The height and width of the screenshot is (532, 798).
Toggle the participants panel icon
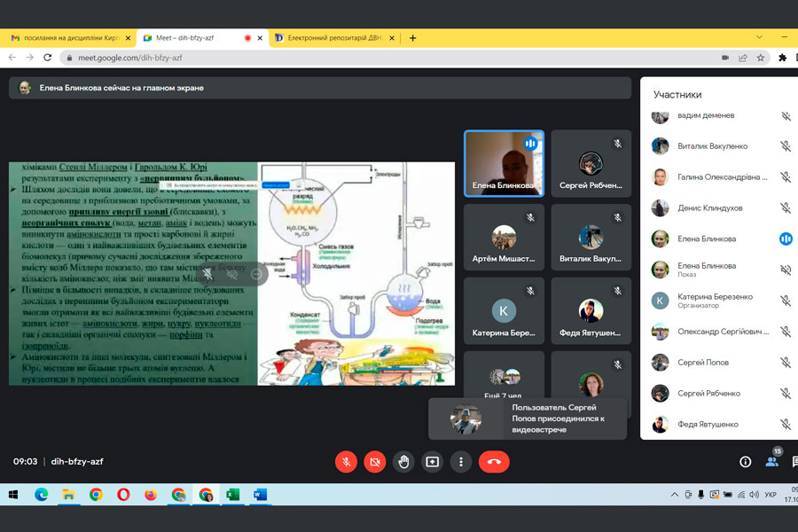(x=772, y=462)
